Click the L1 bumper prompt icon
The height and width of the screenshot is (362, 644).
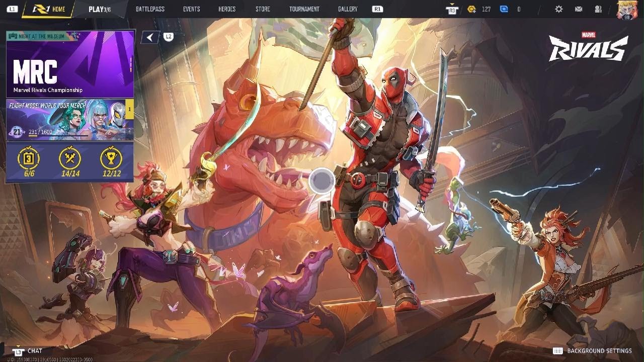(x=13, y=9)
